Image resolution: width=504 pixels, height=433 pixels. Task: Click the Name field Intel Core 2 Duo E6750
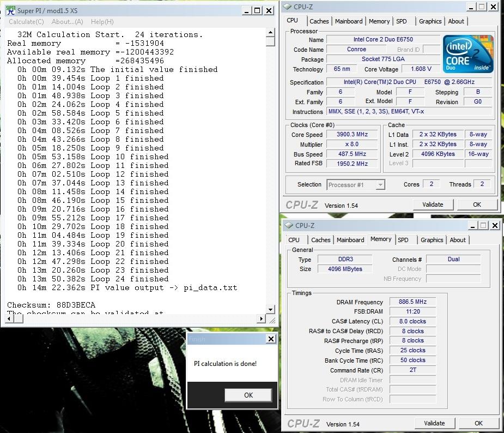tap(383, 40)
